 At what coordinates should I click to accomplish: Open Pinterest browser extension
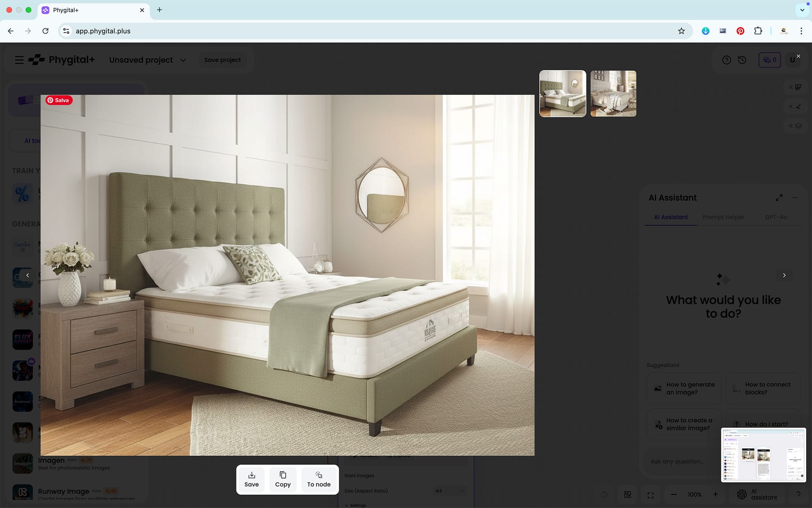(740, 31)
